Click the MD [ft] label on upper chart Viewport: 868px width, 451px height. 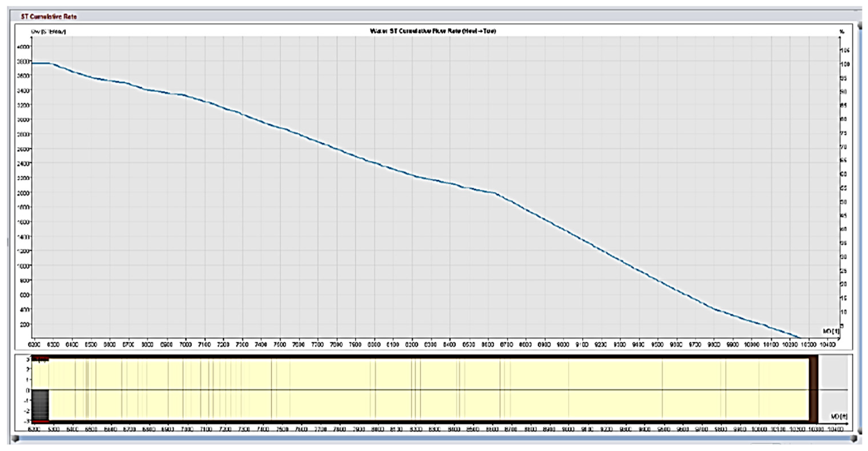831,331
